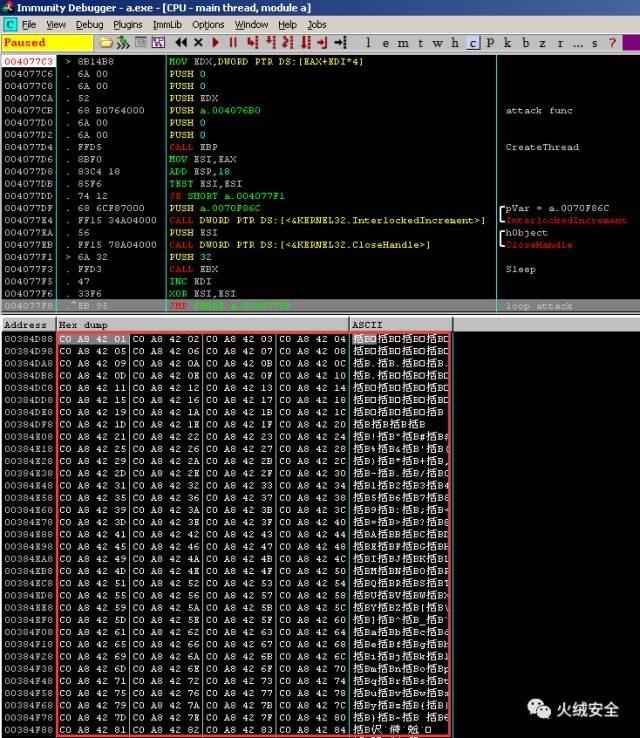Select the 'CreateThread' comment
The image size is (640, 738).
click(x=542, y=147)
